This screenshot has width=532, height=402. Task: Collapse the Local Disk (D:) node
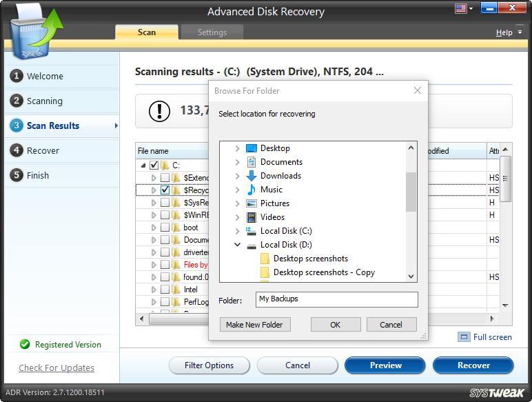pos(238,245)
